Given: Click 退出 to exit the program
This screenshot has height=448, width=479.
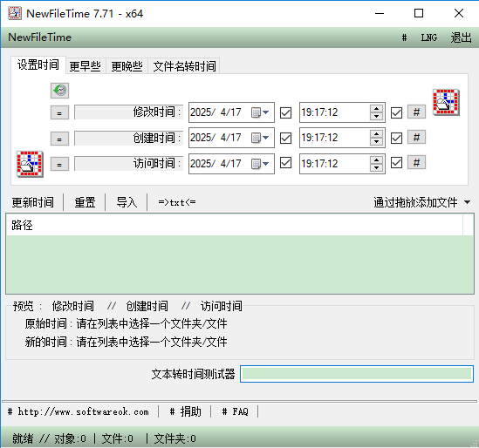Looking at the screenshot, I should click(x=461, y=37).
